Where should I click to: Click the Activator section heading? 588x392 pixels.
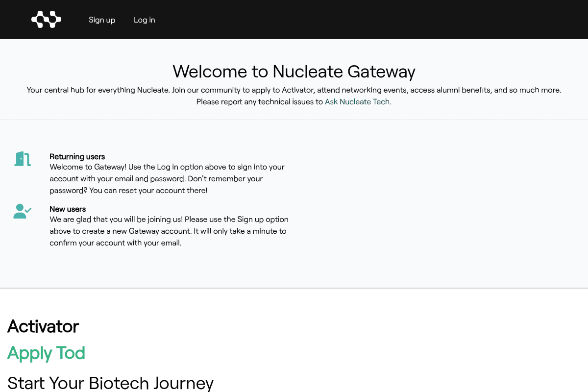pos(43,326)
